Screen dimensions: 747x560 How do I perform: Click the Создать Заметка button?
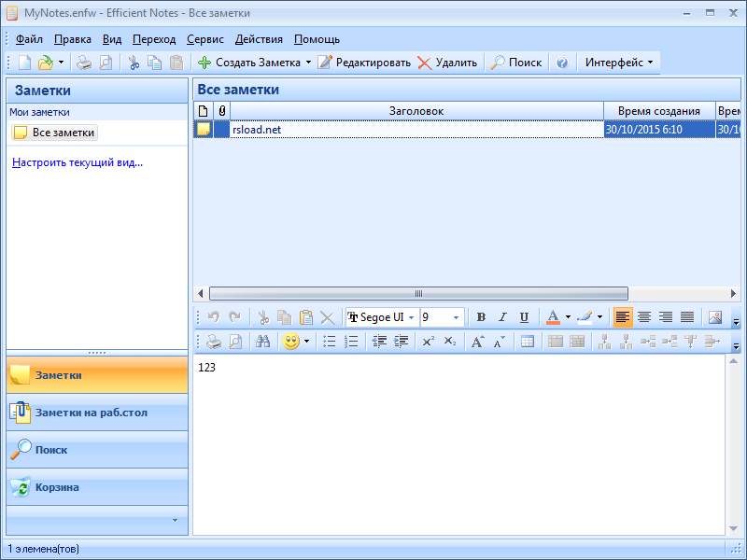click(249, 63)
